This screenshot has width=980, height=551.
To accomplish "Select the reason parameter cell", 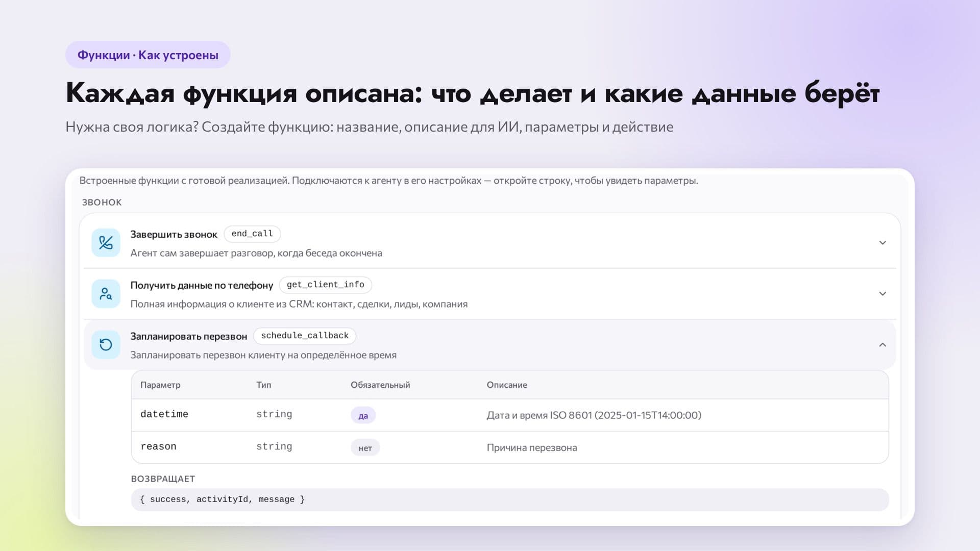I will pyautogui.click(x=158, y=446).
